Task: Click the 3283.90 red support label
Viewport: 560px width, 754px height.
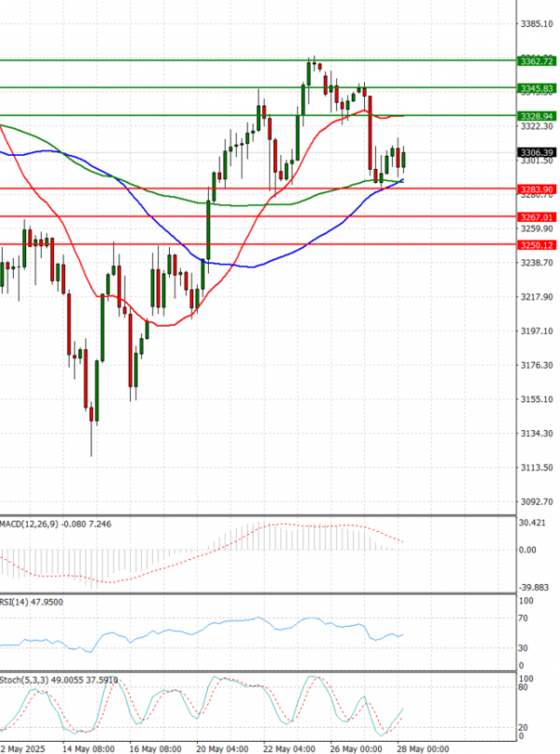Action: point(537,189)
